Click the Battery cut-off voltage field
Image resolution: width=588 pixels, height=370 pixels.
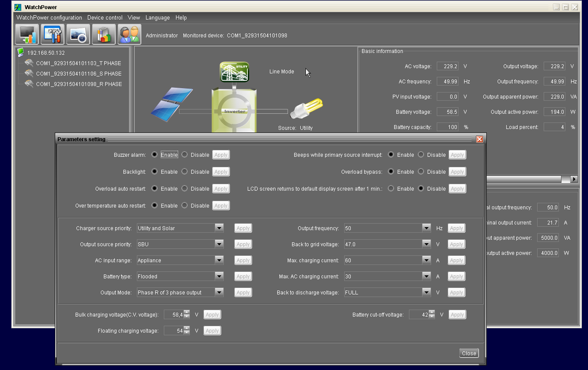pyautogui.click(x=419, y=314)
